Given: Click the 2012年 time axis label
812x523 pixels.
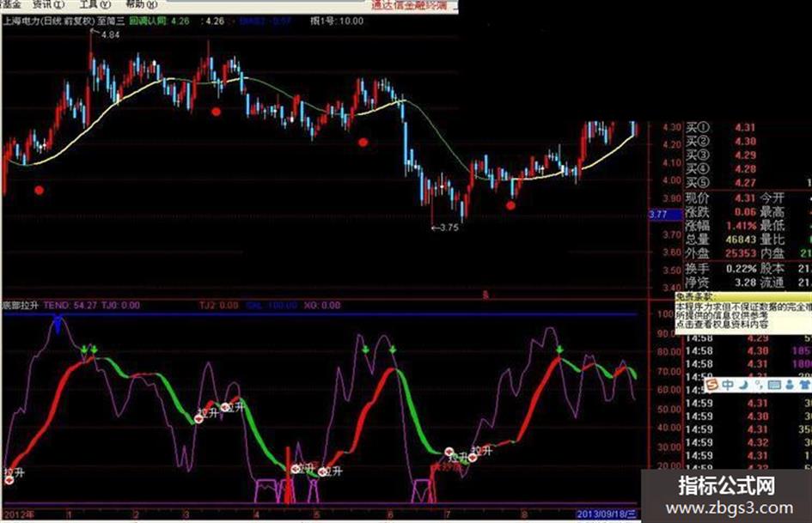Looking at the screenshot, I should pos(19,514).
